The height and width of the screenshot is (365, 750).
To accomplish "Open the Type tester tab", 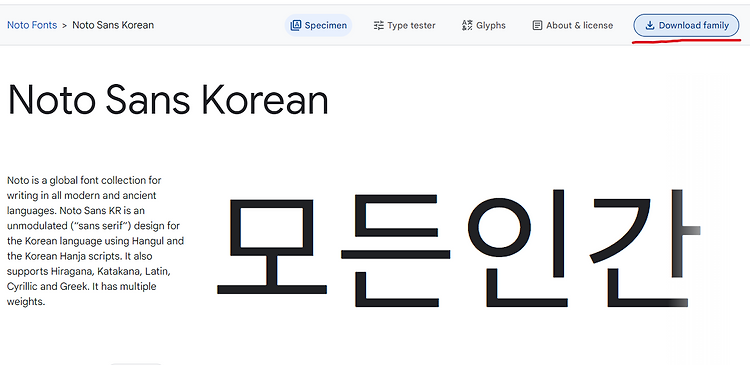I will (404, 25).
